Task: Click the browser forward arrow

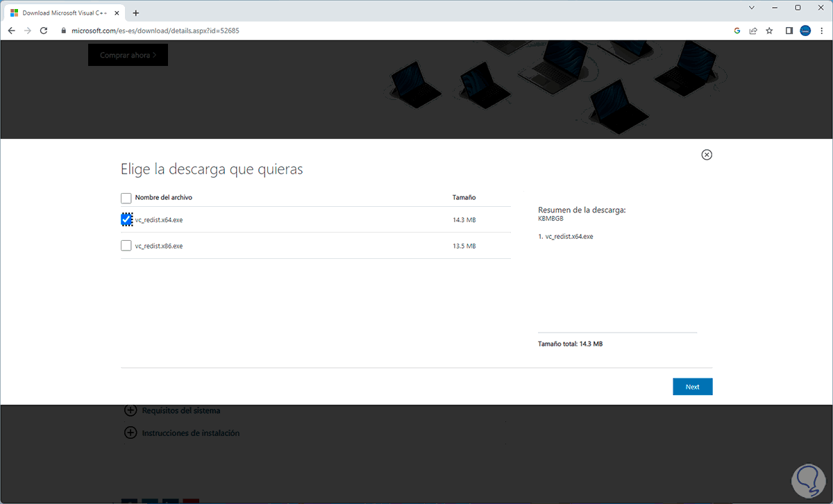Action: (28, 31)
